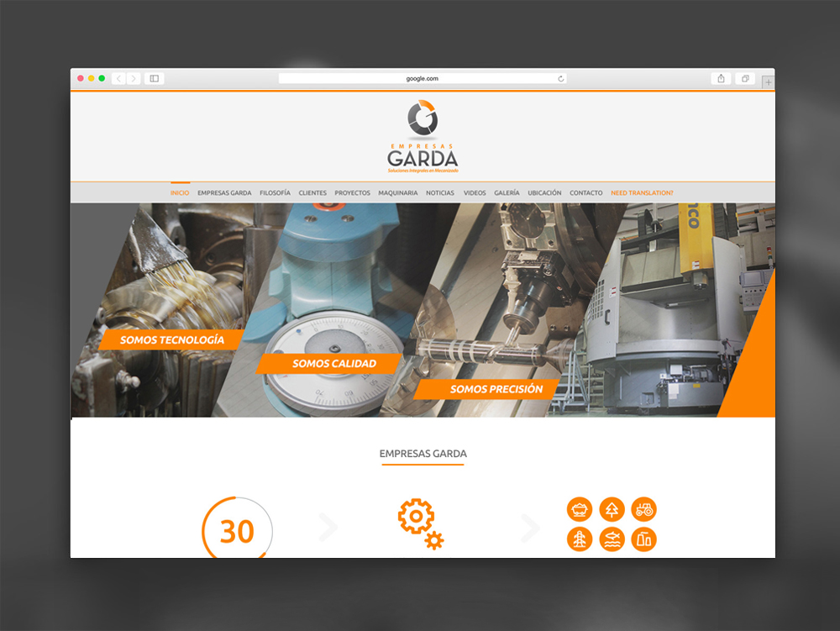Close the Safari window with the red button
Image resolution: width=840 pixels, height=631 pixels.
pos(81,78)
